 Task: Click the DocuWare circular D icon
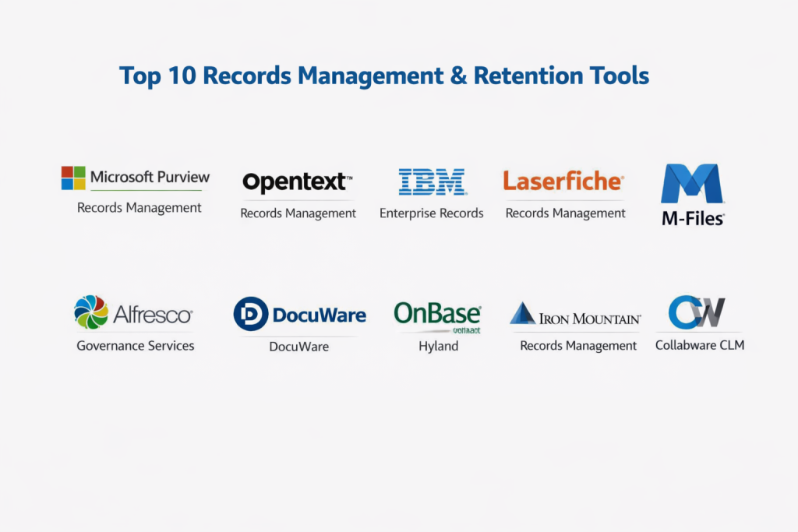click(x=251, y=314)
